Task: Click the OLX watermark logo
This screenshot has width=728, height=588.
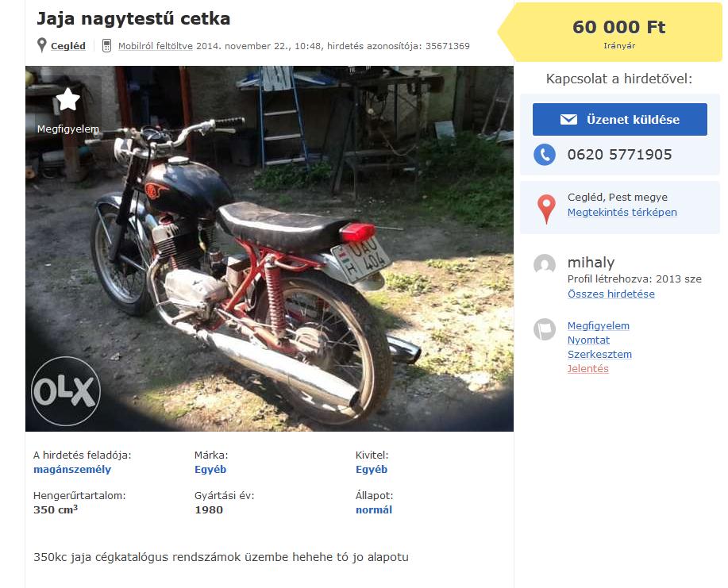Action: [x=65, y=391]
